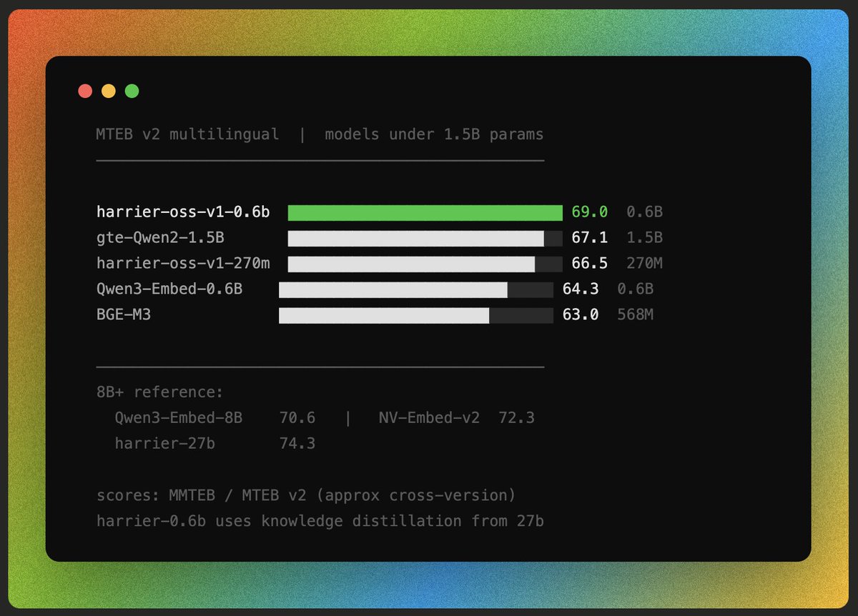The width and height of the screenshot is (858, 616).
Task: Click the harrier-27b reference entry
Action: pyautogui.click(x=165, y=443)
